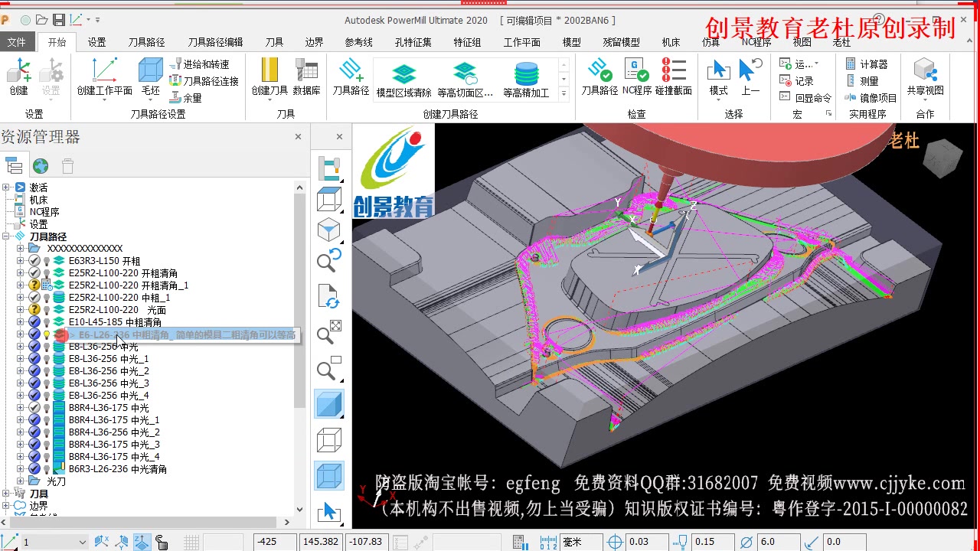Select the wireframe view cube icon
The image size is (980, 551).
tap(329, 441)
